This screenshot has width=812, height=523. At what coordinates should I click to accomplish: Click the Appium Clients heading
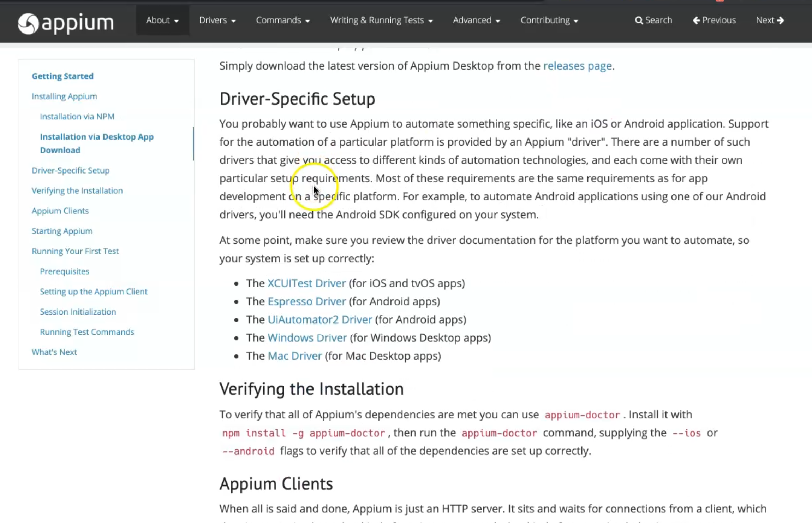click(276, 483)
